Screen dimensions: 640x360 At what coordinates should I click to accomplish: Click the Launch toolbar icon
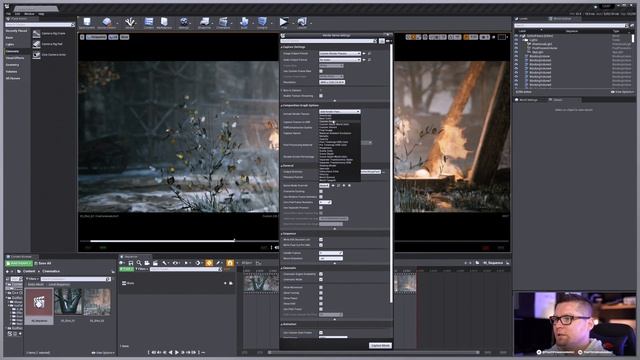pos(302,22)
